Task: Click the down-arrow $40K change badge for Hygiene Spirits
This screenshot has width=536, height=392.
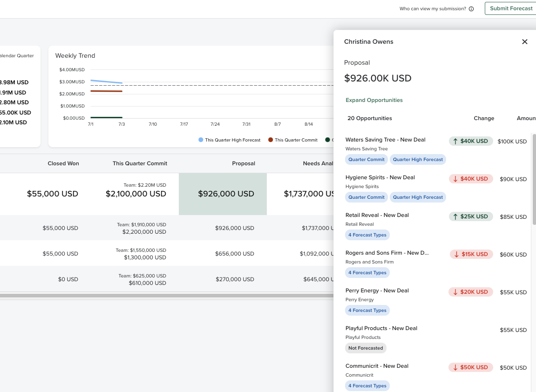Action: coord(470,179)
